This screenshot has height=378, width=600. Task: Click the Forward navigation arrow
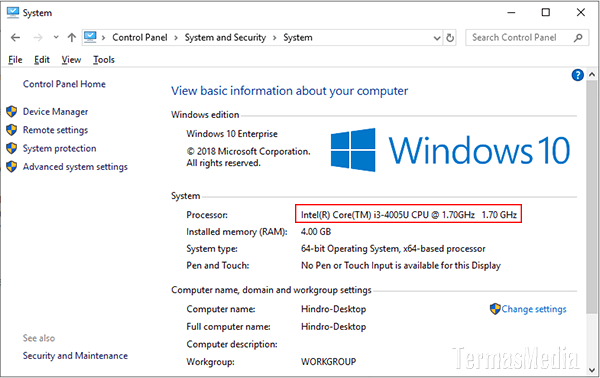click(x=38, y=37)
